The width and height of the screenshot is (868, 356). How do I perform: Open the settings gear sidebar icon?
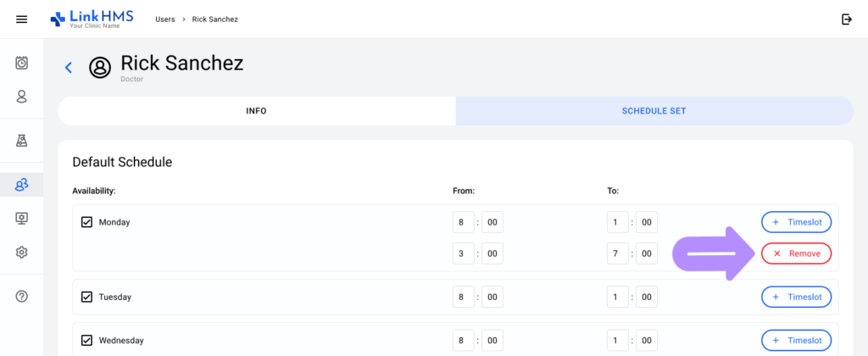(x=21, y=253)
